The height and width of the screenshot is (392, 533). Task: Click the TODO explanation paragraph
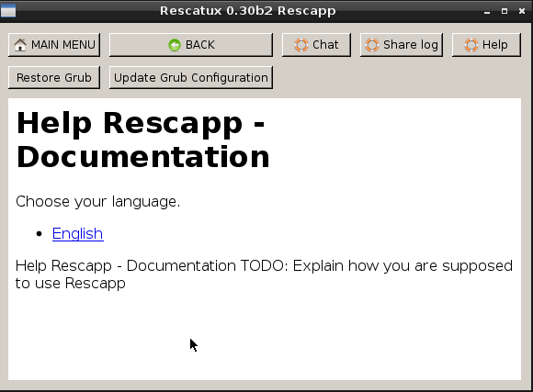point(264,274)
